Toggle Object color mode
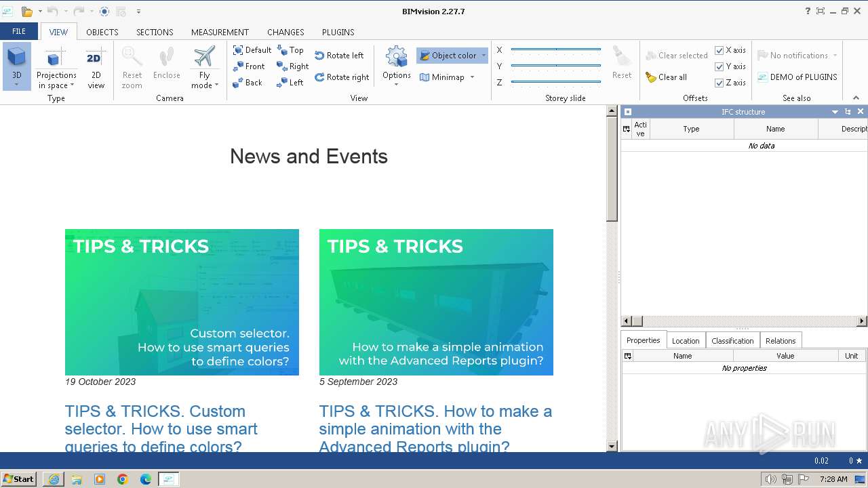Viewport: 868px width, 488px height. pos(448,56)
